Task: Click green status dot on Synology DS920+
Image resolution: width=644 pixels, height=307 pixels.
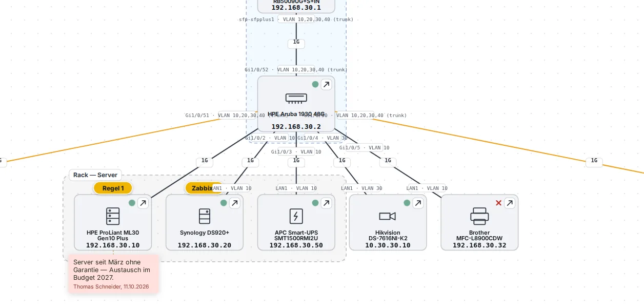Action: point(224,203)
